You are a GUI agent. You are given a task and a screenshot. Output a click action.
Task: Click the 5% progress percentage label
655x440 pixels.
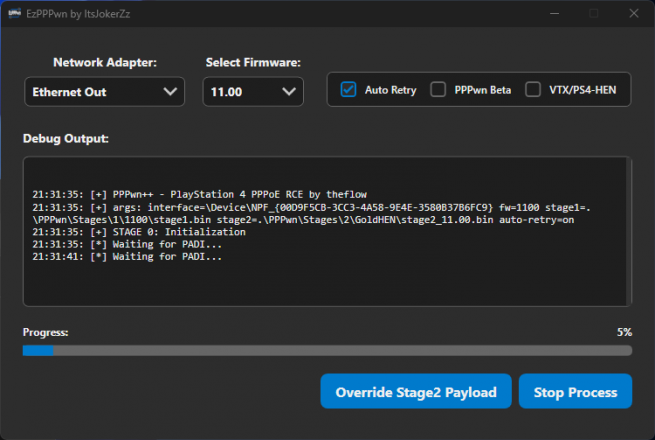tap(624, 331)
